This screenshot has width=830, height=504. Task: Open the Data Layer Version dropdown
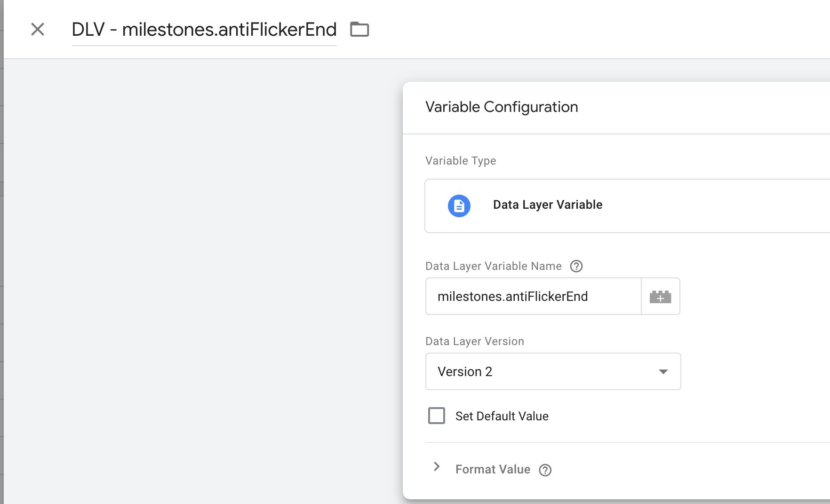[553, 371]
